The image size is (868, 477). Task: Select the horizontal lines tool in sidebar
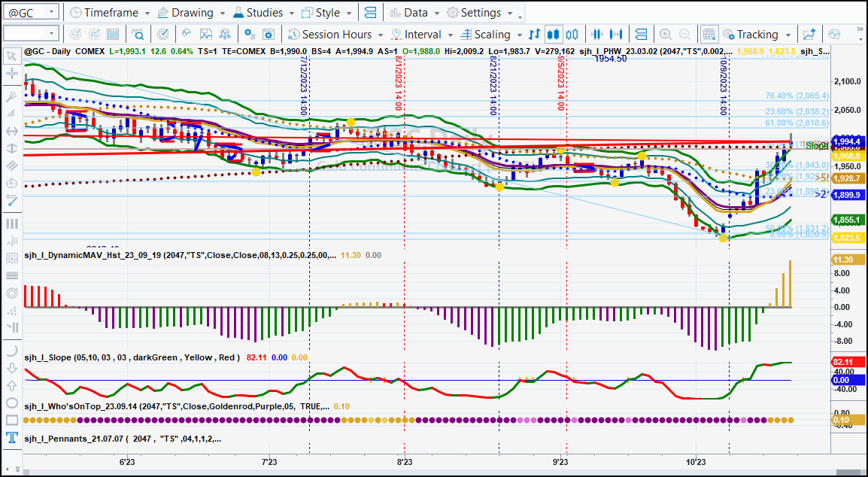(x=11, y=275)
